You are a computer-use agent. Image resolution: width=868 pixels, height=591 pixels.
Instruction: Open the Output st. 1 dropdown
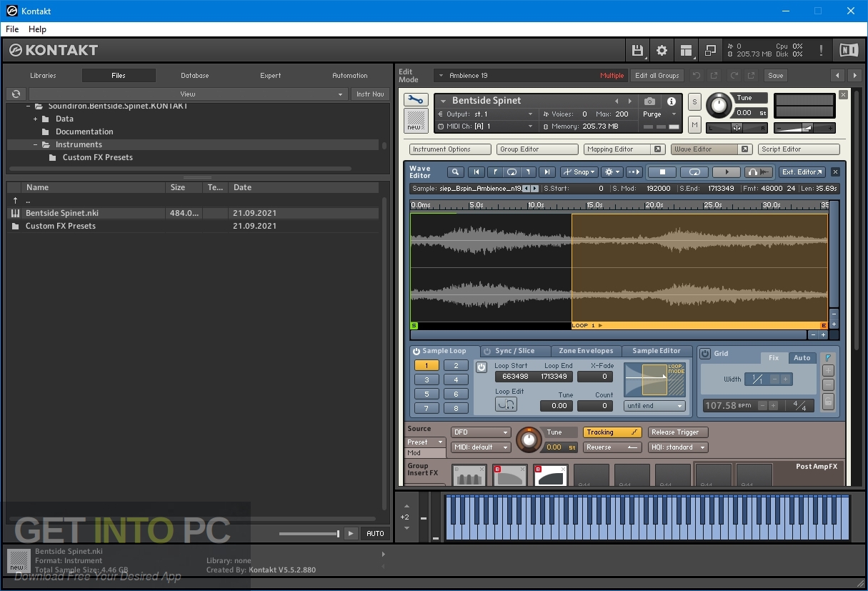486,114
